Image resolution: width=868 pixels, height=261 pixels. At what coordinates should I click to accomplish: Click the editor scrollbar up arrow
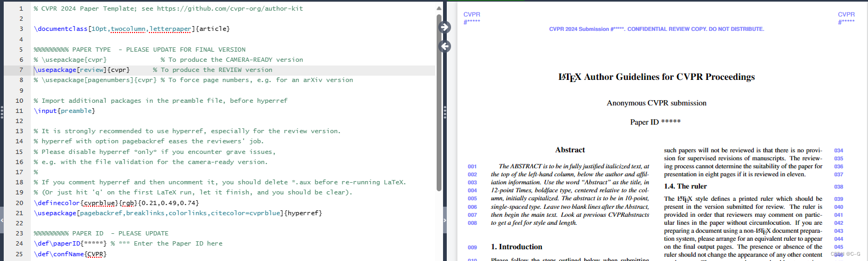(x=439, y=8)
